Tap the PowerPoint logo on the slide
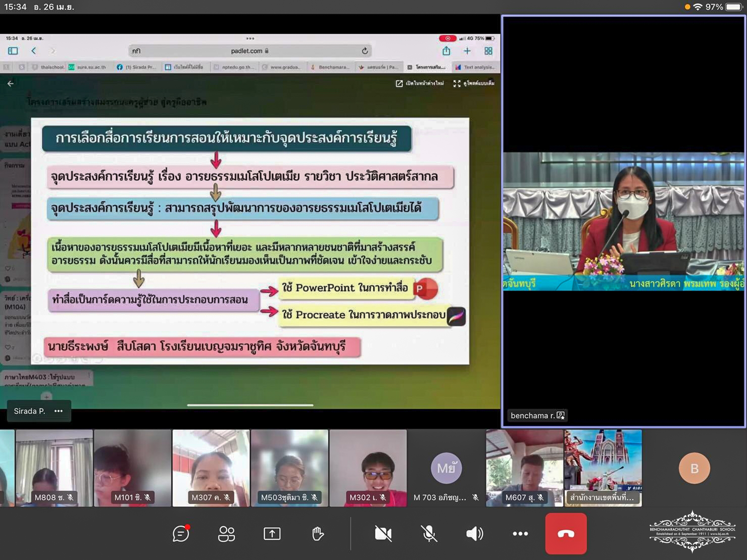 [425, 289]
